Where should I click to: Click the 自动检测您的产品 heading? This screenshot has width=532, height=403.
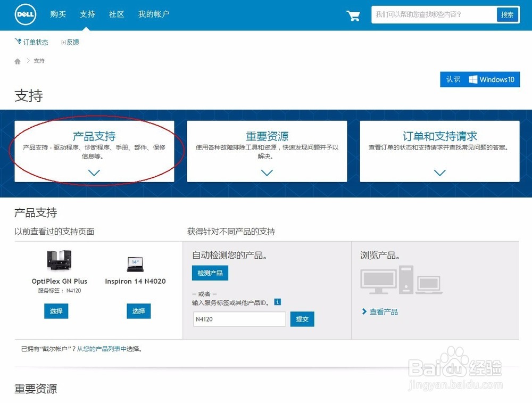229,256
